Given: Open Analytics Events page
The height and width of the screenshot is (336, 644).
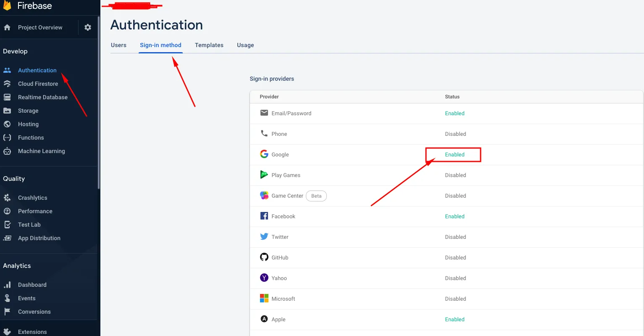Looking at the screenshot, I should 27,298.
